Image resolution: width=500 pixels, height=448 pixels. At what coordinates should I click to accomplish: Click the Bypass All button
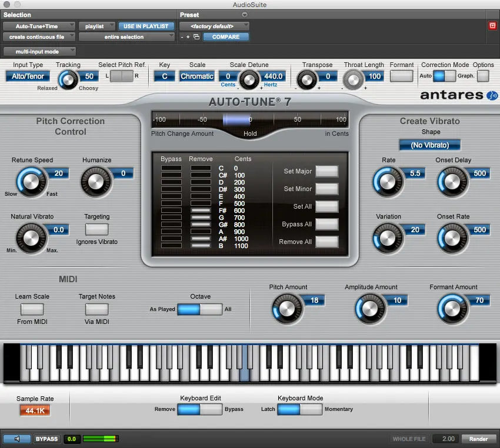327,224
